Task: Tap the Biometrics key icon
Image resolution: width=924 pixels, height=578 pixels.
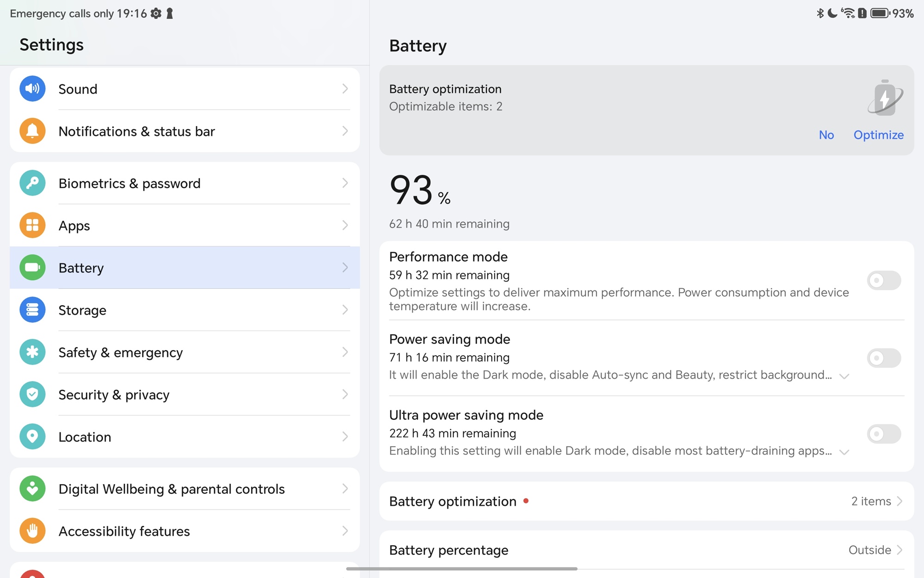Action: coord(32,183)
